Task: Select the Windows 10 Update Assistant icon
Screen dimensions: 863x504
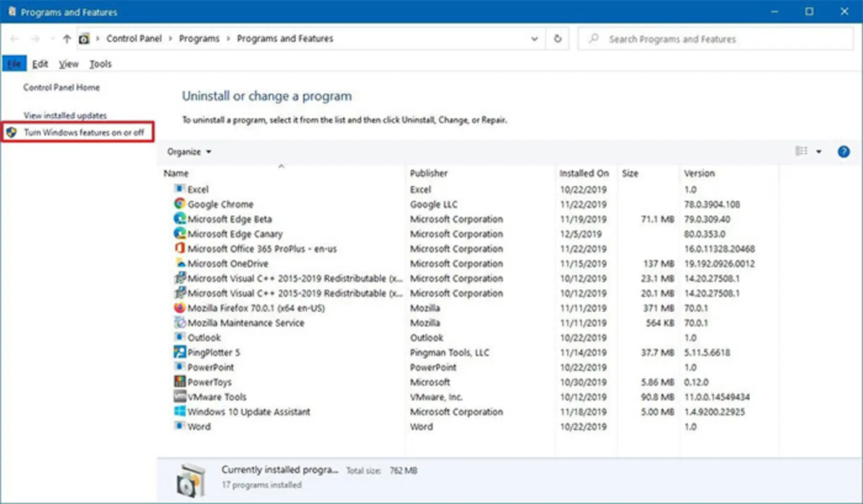Action: point(180,411)
